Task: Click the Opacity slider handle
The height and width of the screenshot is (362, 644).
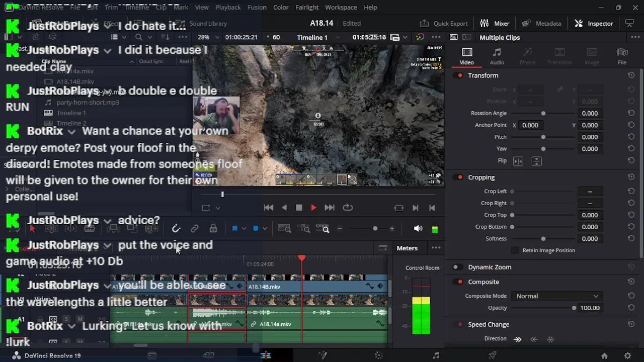Action: (574, 308)
